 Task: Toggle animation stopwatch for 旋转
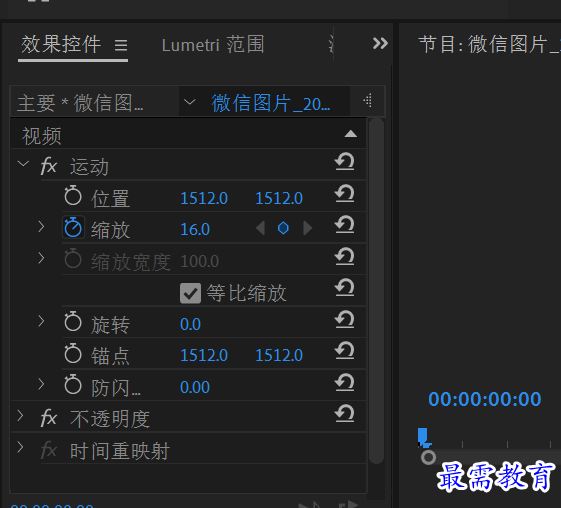pos(73,321)
